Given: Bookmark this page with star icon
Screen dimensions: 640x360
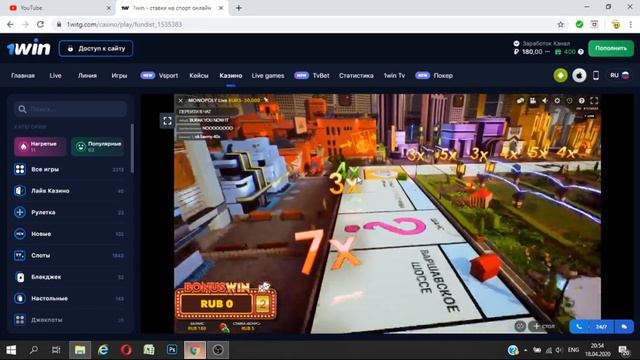Looking at the screenshot, I should coord(560,24).
